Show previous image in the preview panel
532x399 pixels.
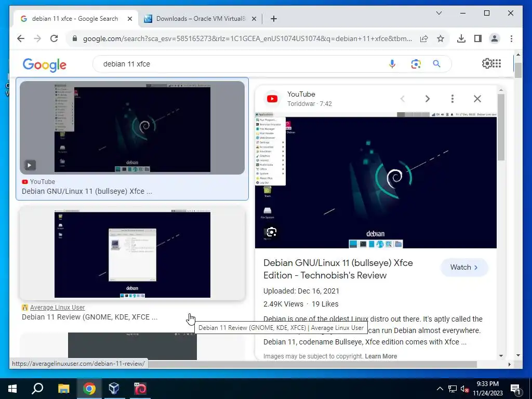(403, 99)
